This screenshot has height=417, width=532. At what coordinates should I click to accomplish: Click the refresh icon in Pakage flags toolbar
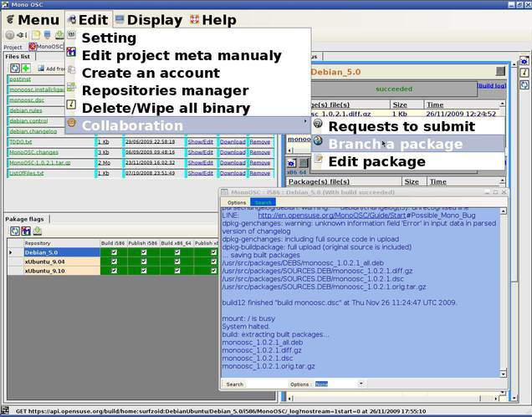pos(15,231)
